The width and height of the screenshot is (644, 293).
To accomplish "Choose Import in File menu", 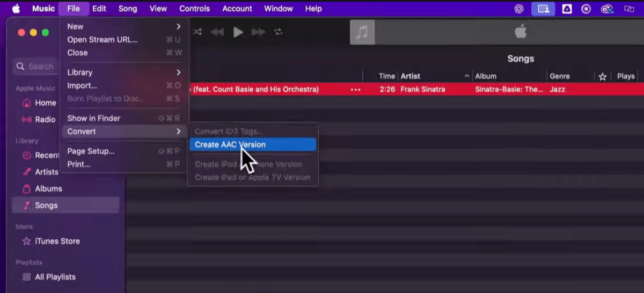I will point(124,85).
